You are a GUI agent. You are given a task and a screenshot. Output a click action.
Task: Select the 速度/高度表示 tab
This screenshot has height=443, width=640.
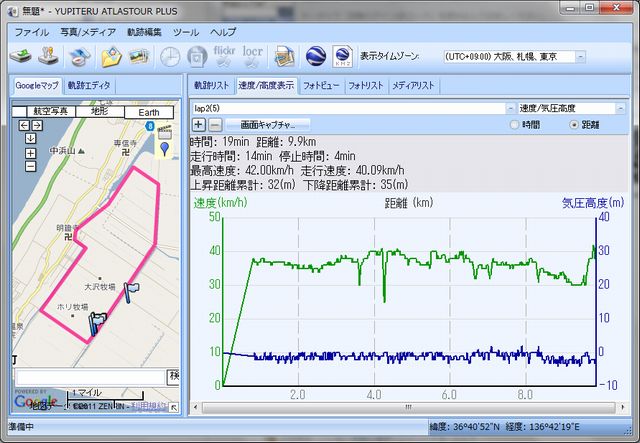click(x=266, y=85)
